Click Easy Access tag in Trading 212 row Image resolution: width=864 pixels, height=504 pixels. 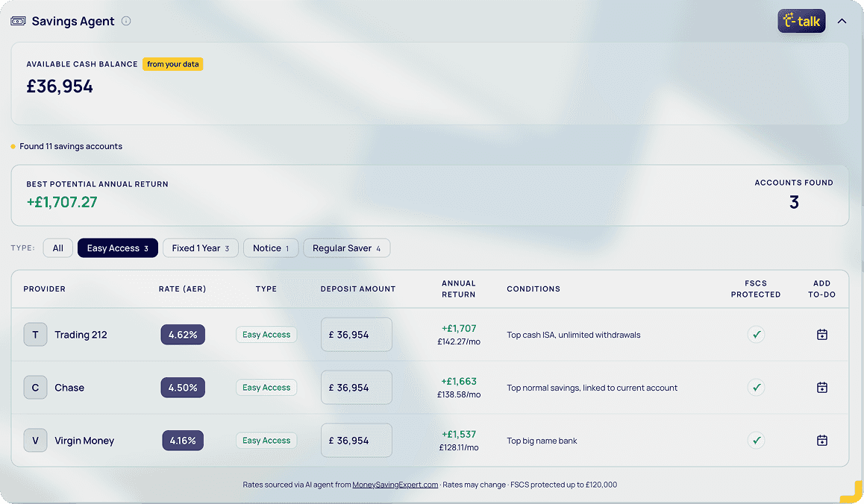pyautogui.click(x=266, y=334)
